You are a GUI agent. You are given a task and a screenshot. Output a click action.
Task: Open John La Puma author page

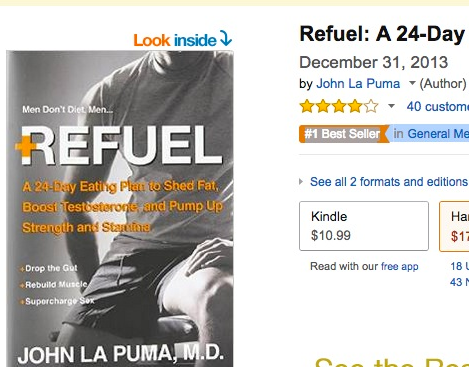point(358,83)
